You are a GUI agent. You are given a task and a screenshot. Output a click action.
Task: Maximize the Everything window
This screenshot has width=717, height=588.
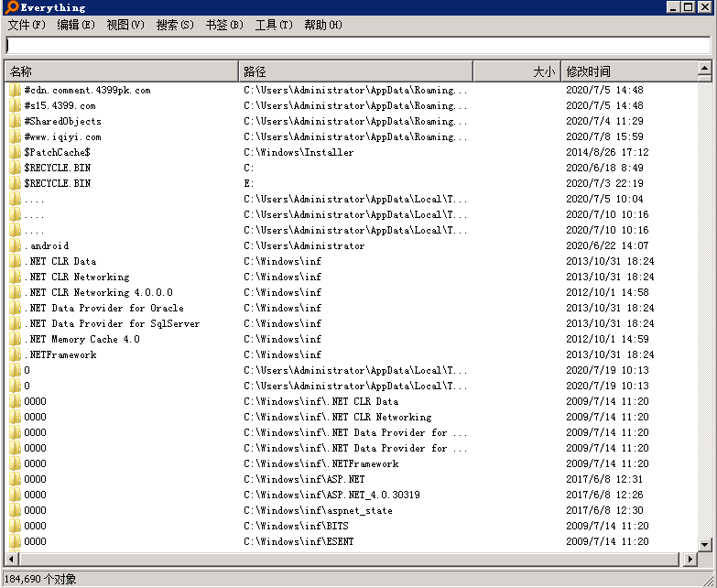(689, 6)
